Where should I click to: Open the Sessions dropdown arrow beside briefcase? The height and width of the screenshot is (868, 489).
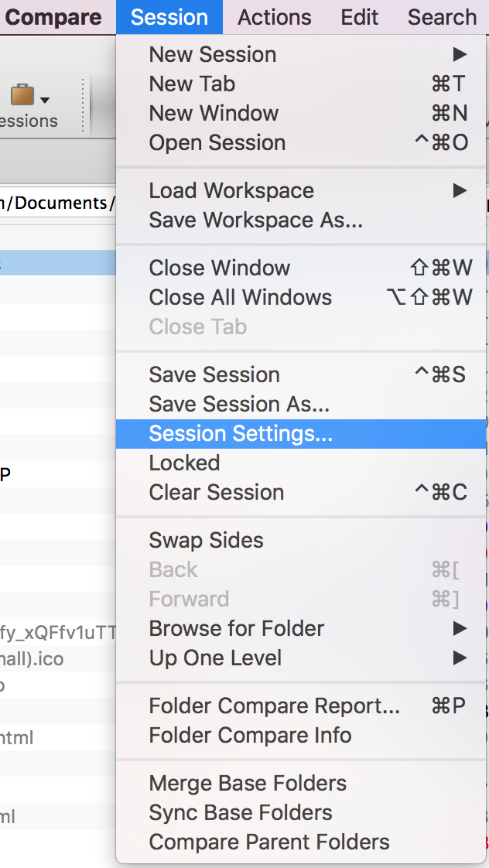pyautogui.click(x=45, y=101)
